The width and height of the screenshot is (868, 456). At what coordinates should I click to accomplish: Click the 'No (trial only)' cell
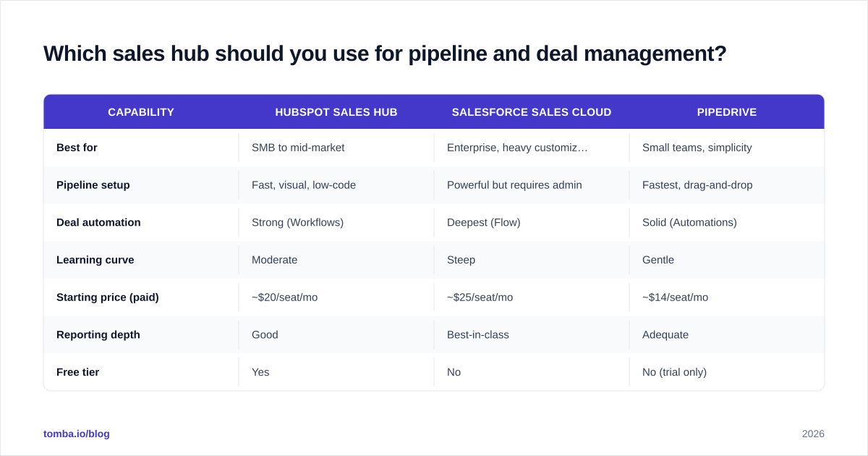[x=674, y=372]
